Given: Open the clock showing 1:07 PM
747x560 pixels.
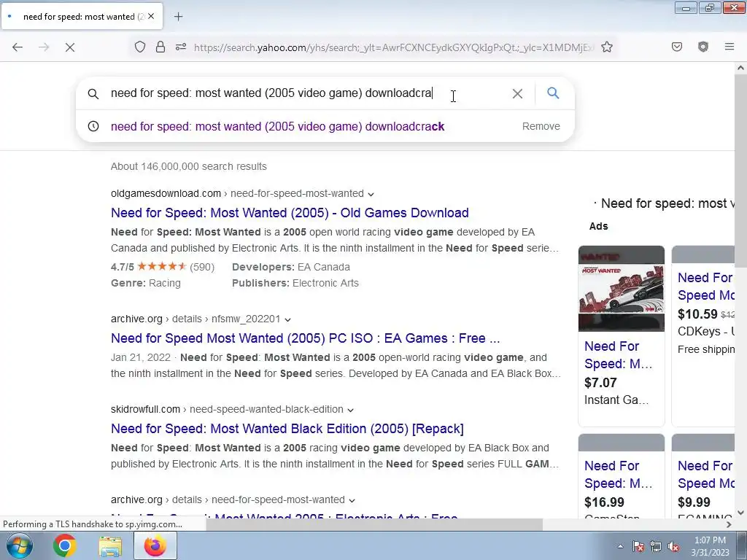Looking at the screenshot, I should (710, 546).
